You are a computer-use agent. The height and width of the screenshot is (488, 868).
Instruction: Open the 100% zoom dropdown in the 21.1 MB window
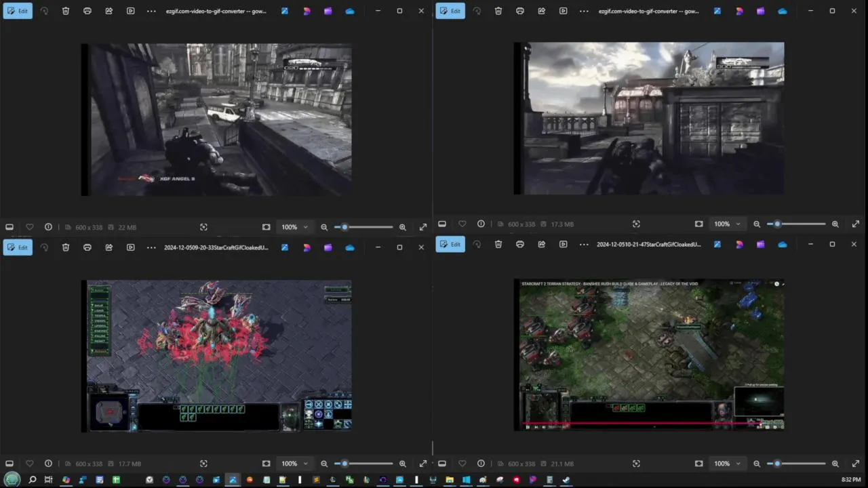pos(727,464)
